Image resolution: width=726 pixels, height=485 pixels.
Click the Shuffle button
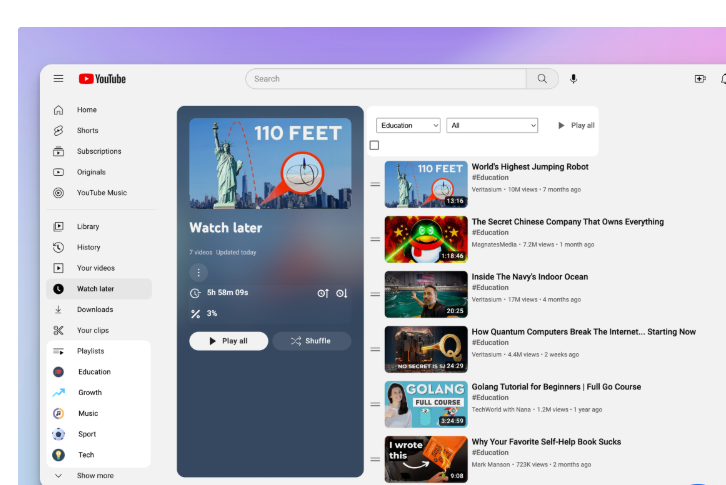tap(312, 341)
